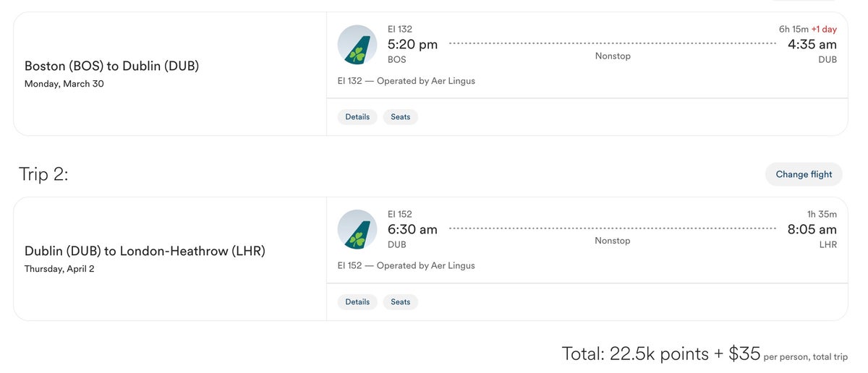This screenshot has width=868, height=373.
Task: Open Details for the Boston to Dublin flight
Action: click(x=357, y=117)
